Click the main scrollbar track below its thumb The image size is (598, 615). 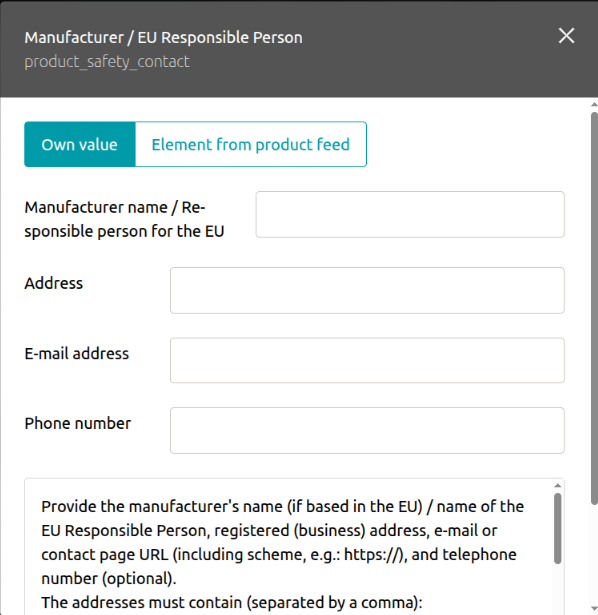[x=594, y=555]
